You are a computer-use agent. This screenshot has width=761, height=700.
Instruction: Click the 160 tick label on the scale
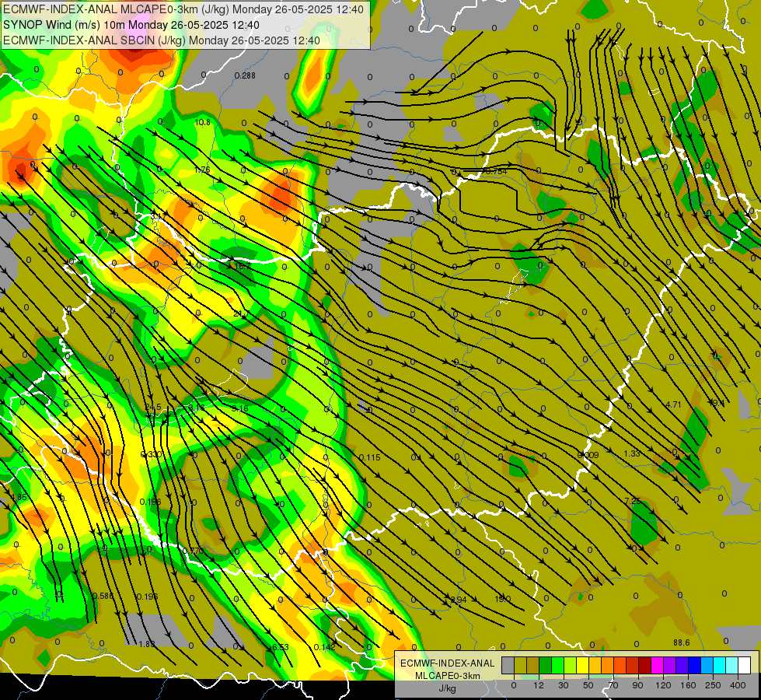[x=688, y=685]
